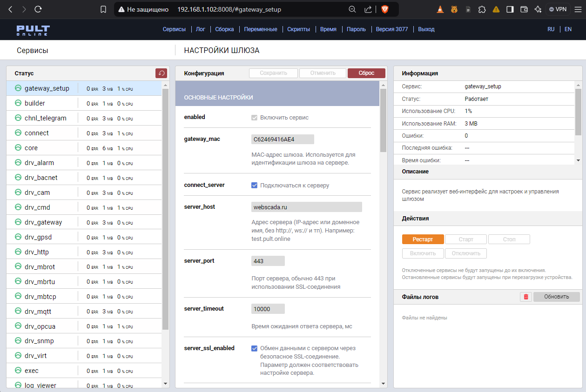This screenshot has height=392, width=586.
Task: Open the zoom magnifier icon in address bar
Action: click(352, 9)
